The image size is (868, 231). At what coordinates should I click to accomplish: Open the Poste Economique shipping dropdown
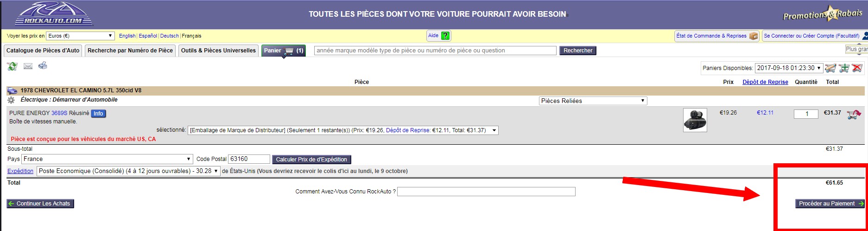click(128, 171)
